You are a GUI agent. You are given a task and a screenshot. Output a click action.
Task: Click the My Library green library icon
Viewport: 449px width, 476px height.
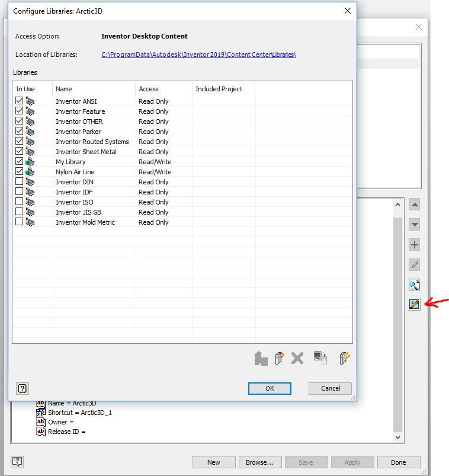(x=30, y=161)
